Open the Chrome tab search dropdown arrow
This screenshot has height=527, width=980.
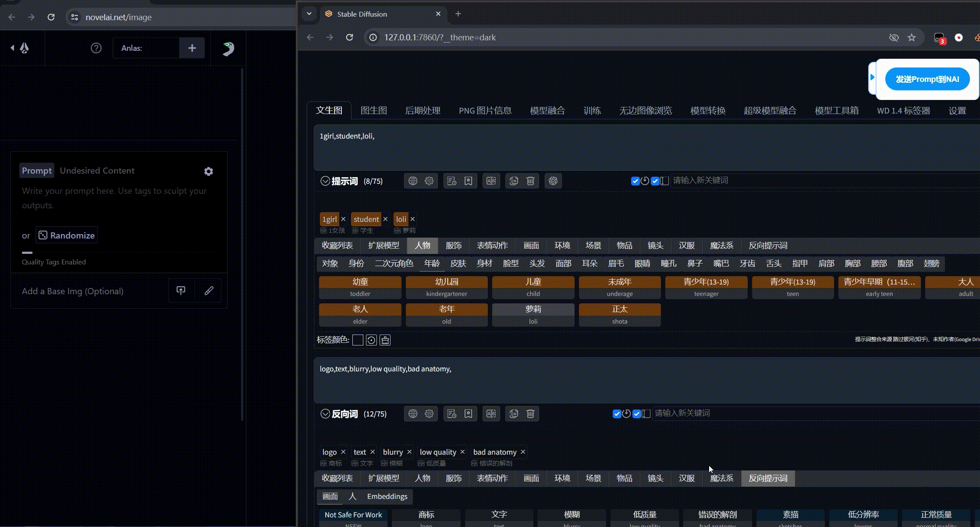(309, 14)
